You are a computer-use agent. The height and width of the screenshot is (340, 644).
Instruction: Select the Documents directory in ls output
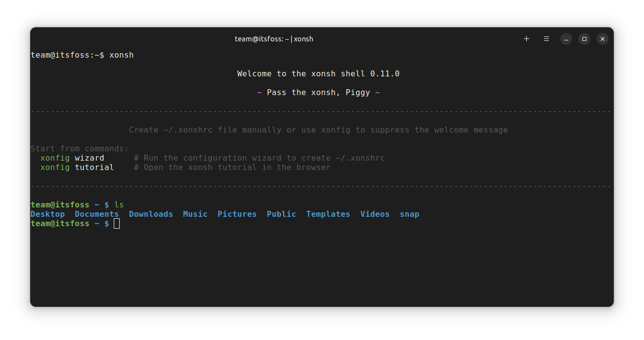[x=97, y=214]
